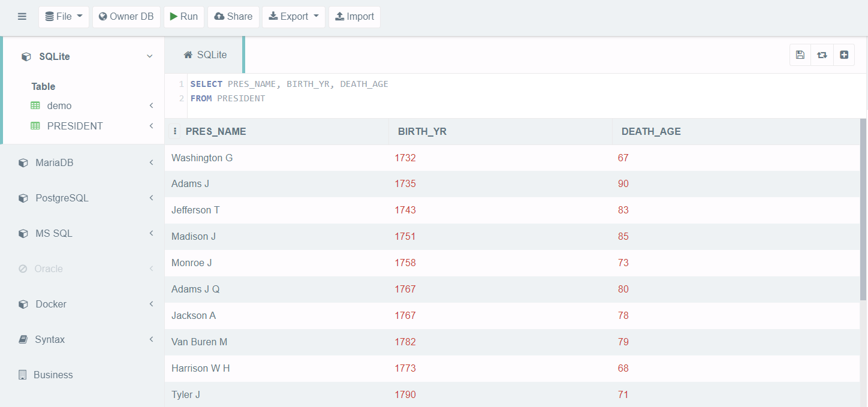The image size is (868, 407).
Task: Expand the demo table chevron
Action: (x=151, y=105)
